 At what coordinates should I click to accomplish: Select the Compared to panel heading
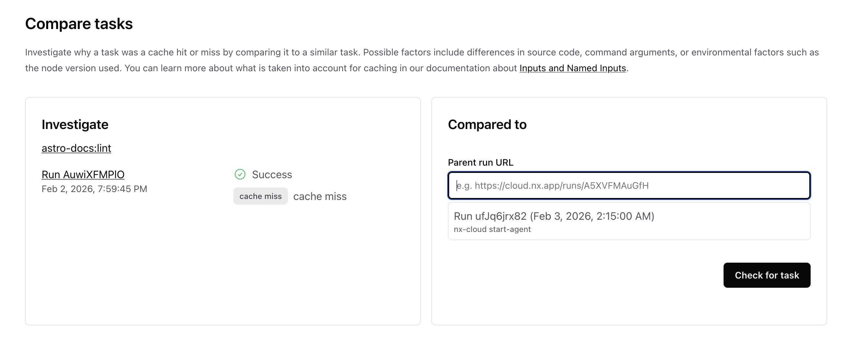point(487,124)
